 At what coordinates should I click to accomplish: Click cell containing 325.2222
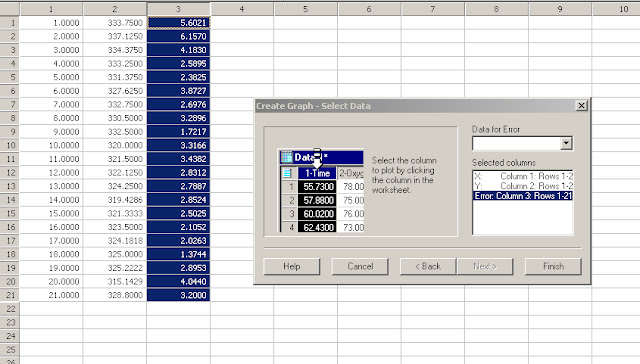(115, 268)
